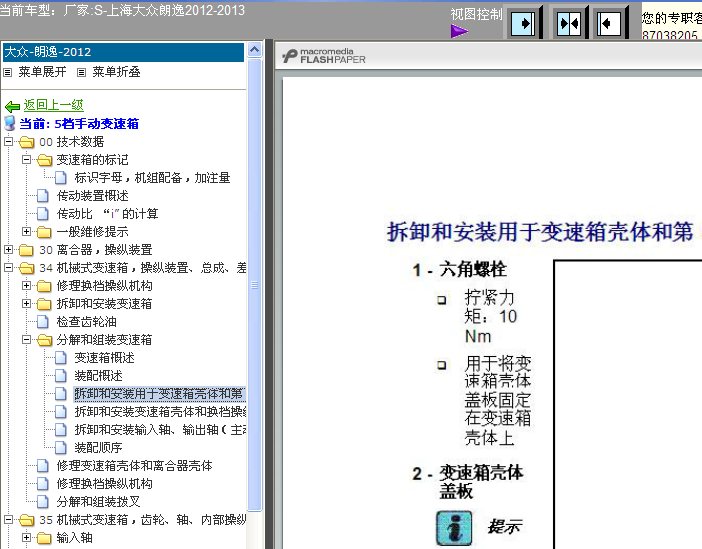Screen dimensions: 702x549
Task: Click the 菜单展开 menu expand icon
Action: pyautogui.click(x=8, y=72)
